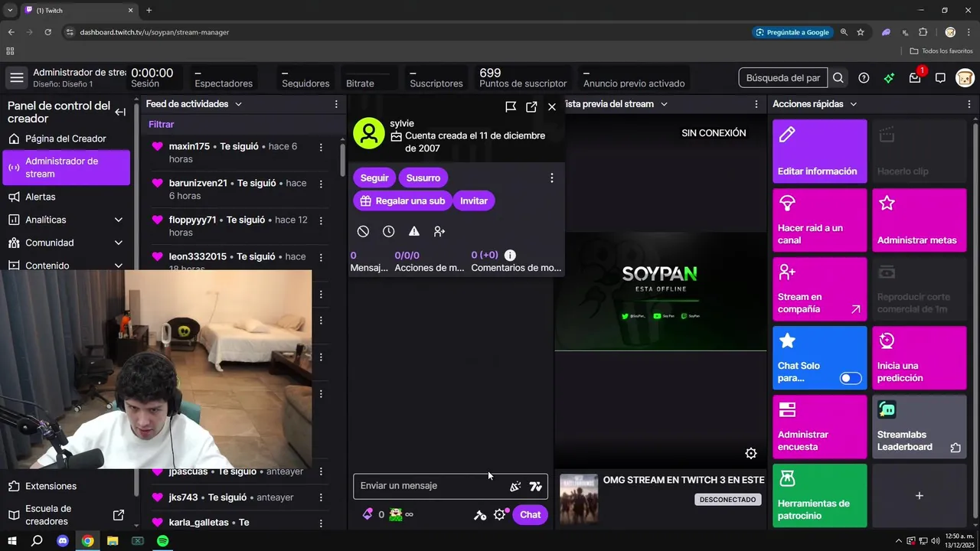Close sylvie's user card
Viewport: 980px width, 551px height.
click(x=552, y=106)
